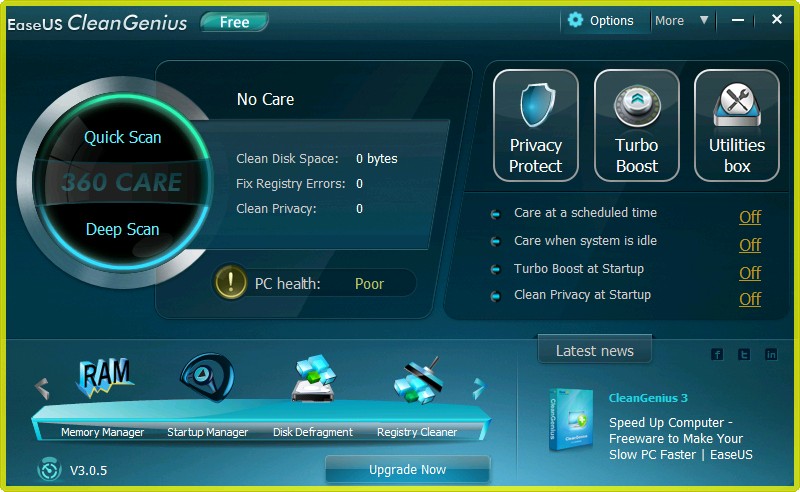Image resolution: width=800 pixels, height=492 pixels.
Task: Start a Quick Scan
Action: click(x=122, y=137)
